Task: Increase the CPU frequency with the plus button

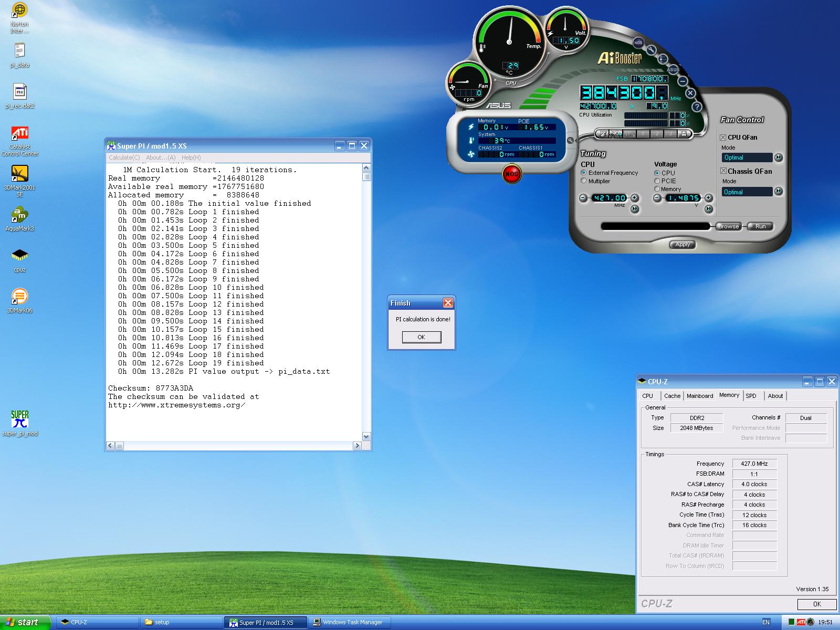Action: [x=634, y=198]
